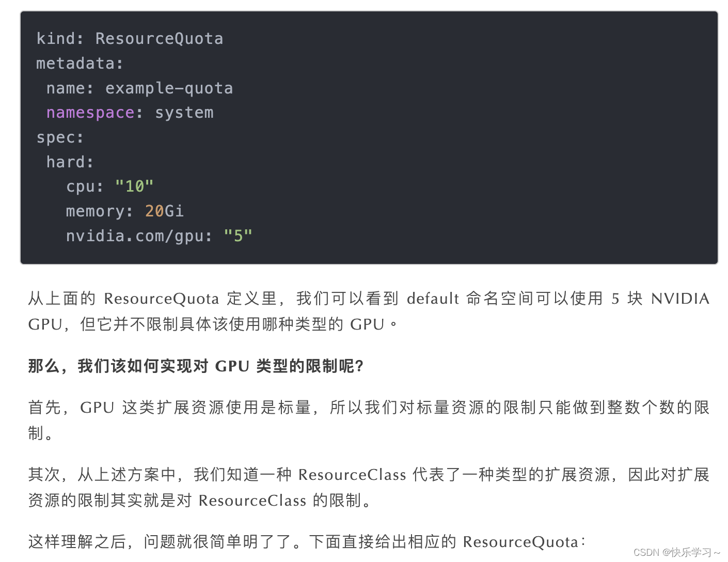Click the "system" namespace value
The width and height of the screenshot is (728, 562).
tap(184, 113)
